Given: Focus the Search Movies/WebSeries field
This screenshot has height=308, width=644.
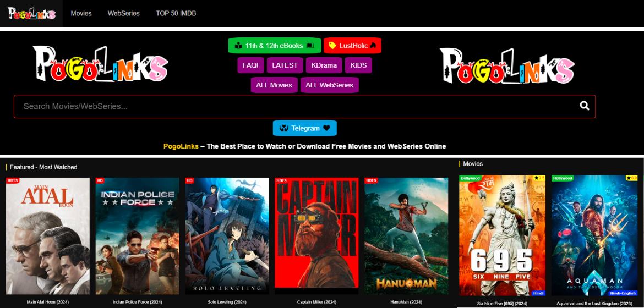Looking at the screenshot, I should (305, 106).
